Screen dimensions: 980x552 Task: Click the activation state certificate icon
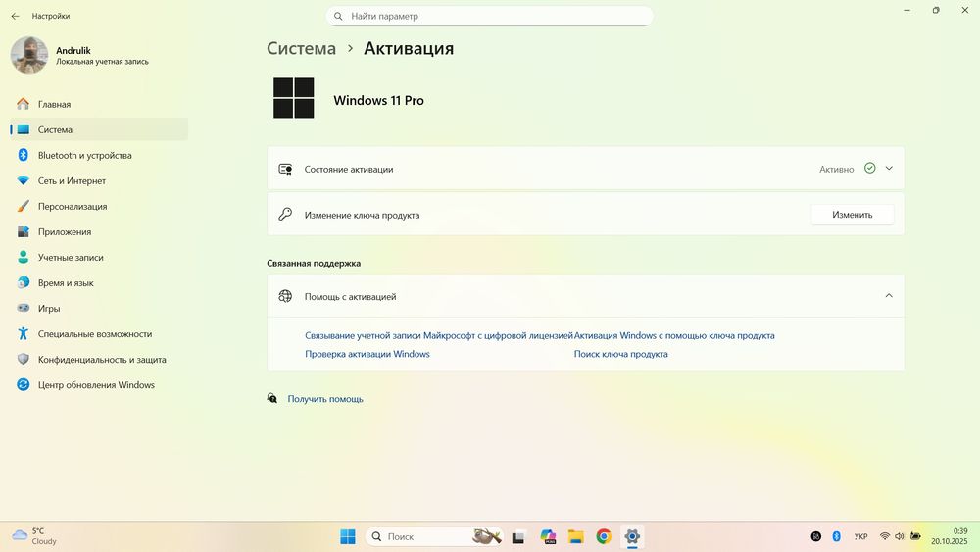point(285,170)
